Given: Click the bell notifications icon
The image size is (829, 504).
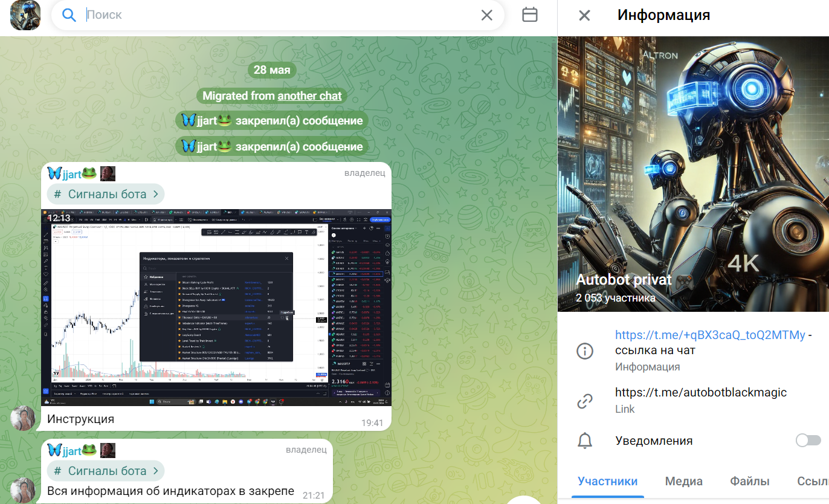Looking at the screenshot, I should [x=585, y=441].
